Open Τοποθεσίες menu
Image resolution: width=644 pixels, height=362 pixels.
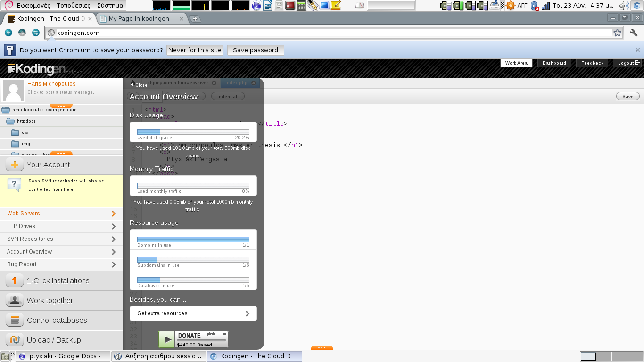coord(74,6)
